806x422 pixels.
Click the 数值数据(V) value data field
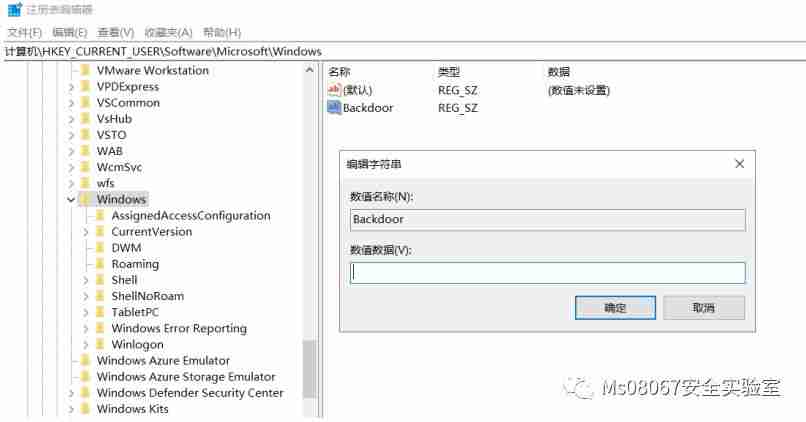(x=547, y=273)
